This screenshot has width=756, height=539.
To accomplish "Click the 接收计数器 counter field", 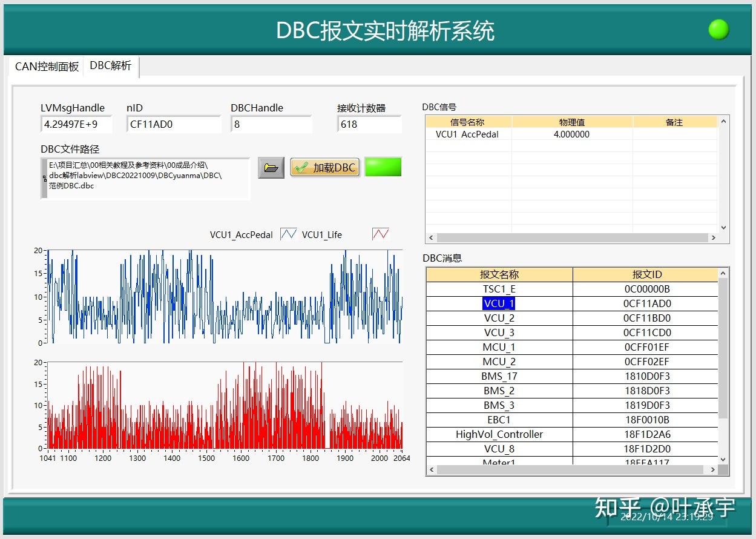I will tap(369, 124).
